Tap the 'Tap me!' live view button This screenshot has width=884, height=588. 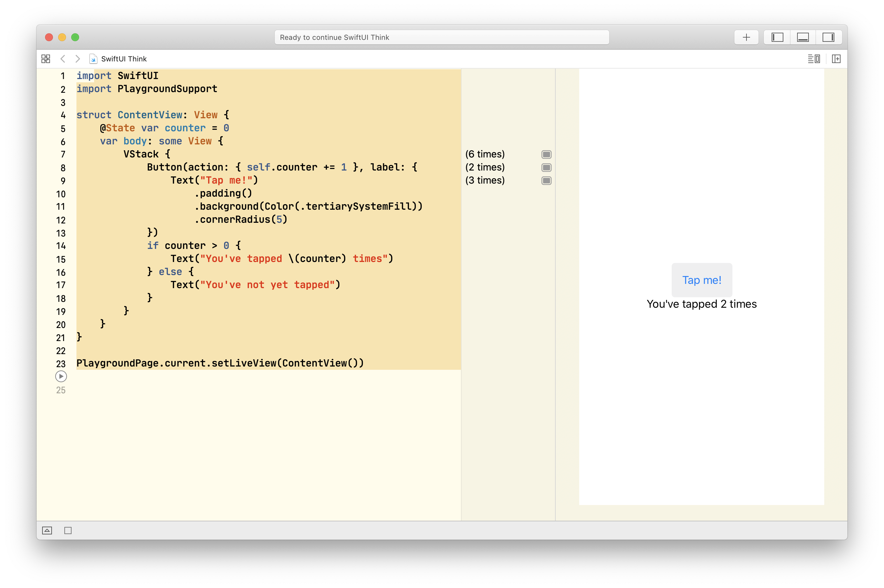tap(701, 280)
